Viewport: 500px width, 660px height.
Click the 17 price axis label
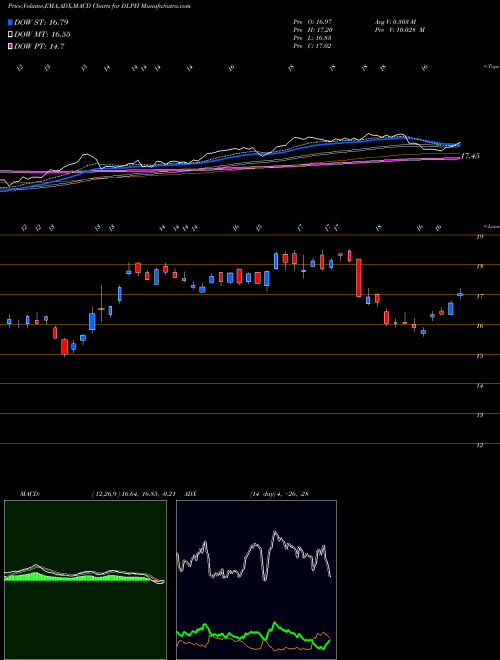(x=479, y=296)
